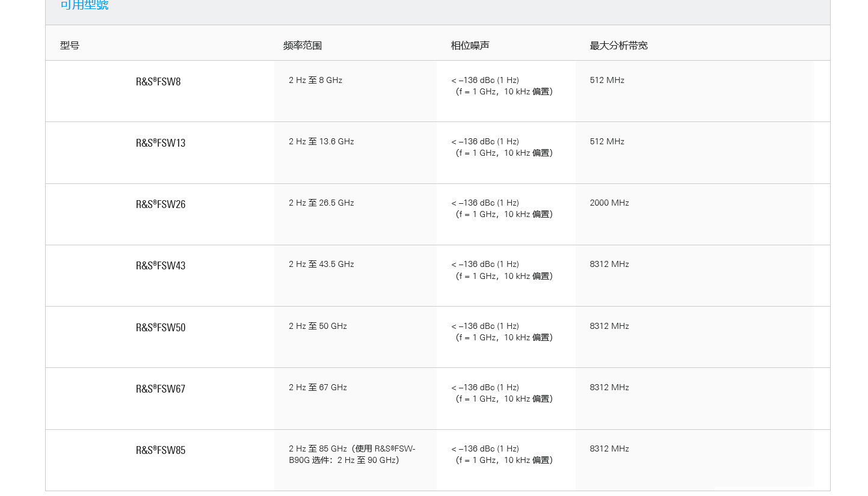The width and height of the screenshot is (868, 496).
Task: Click the phase noise value for FSW50
Action: click(x=502, y=332)
